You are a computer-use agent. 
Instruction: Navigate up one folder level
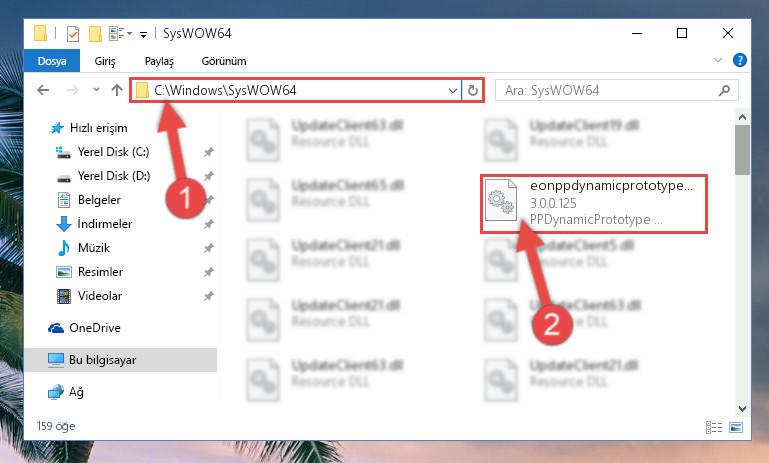pyautogui.click(x=117, y=90)
